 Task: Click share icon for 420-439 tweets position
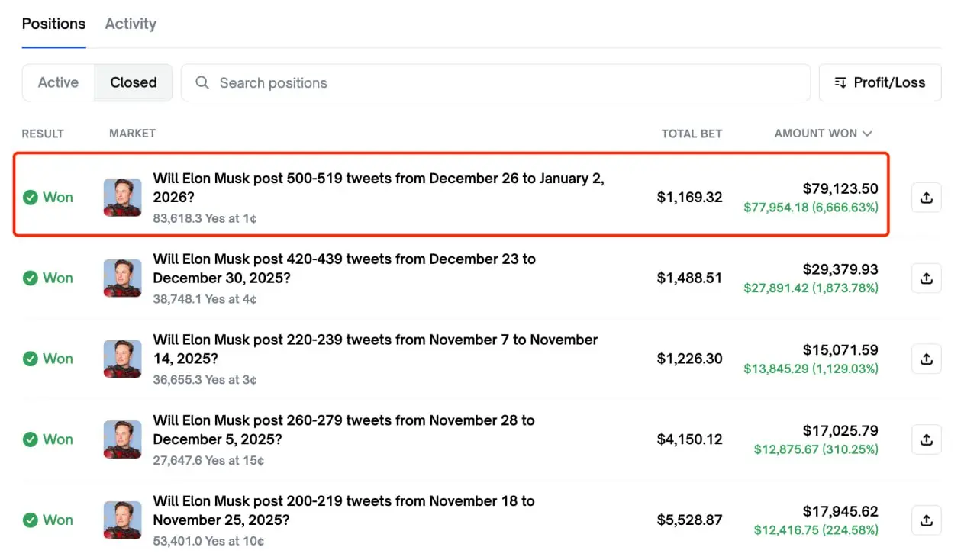click(x=926, y=278)
